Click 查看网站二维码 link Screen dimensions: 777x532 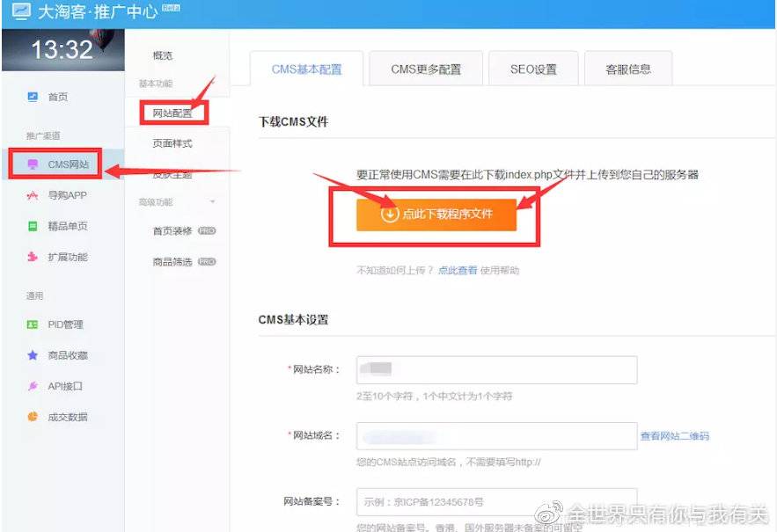click(x=674, y=436)
